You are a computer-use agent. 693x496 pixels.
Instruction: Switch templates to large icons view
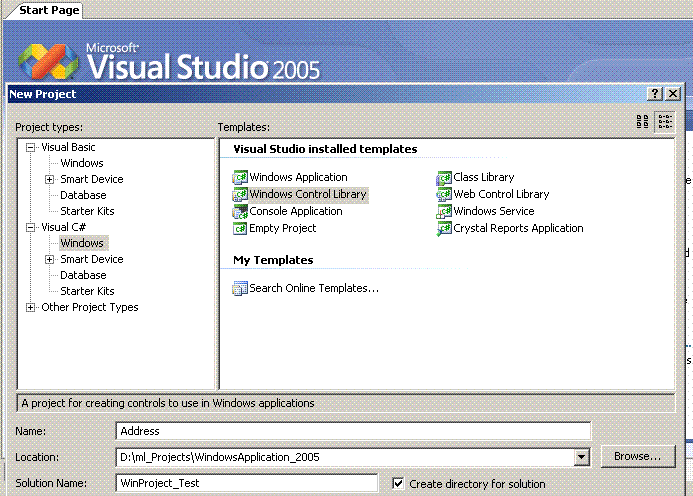tap(643, 121)
